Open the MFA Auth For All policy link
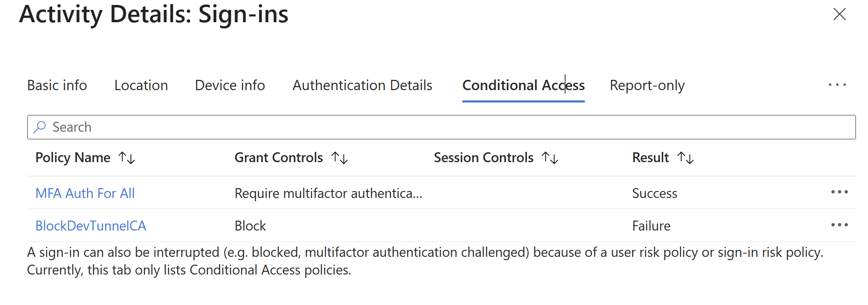The height and width of the screenshot is (305, 868). coord(85,193)
